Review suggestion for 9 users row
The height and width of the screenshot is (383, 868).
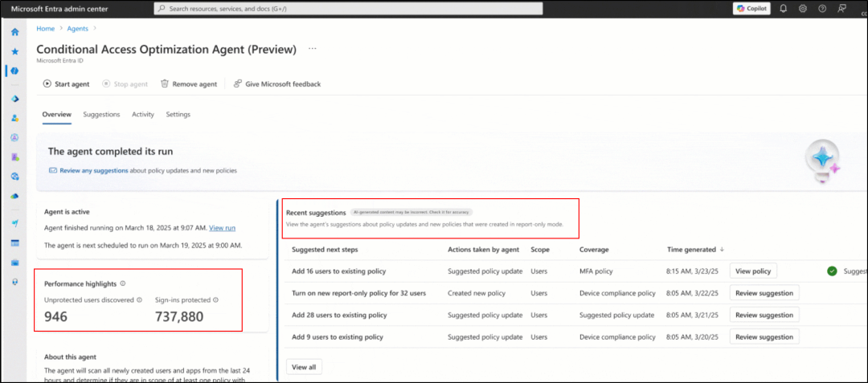[764, 336]
